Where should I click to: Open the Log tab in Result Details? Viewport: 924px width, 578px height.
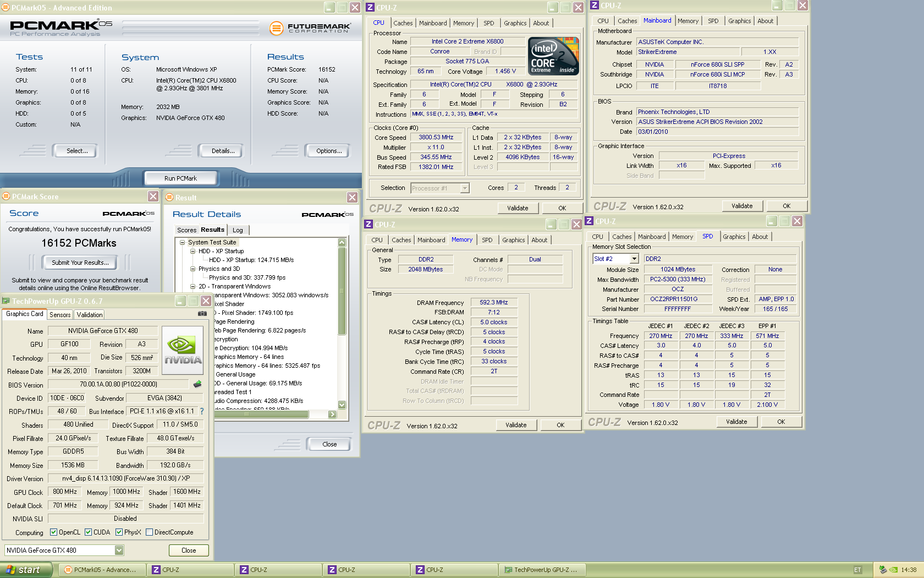click(238, 230)
